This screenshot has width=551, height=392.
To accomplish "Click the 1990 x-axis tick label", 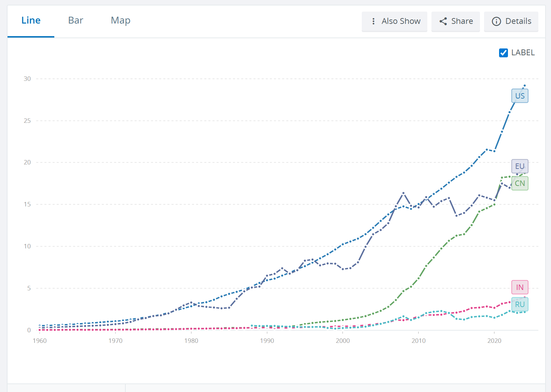I will 267,341.
